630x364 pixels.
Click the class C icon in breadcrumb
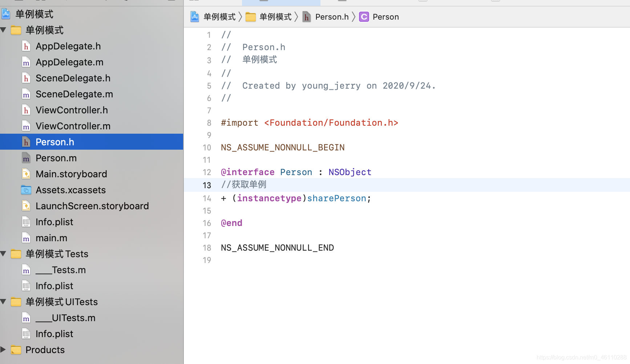click(x=364, y=17)
